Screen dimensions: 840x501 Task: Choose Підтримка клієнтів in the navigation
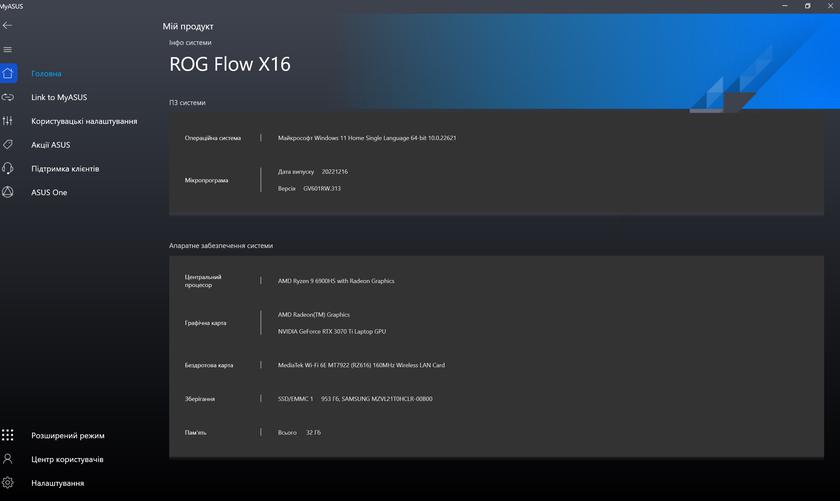tap(65, 169)
